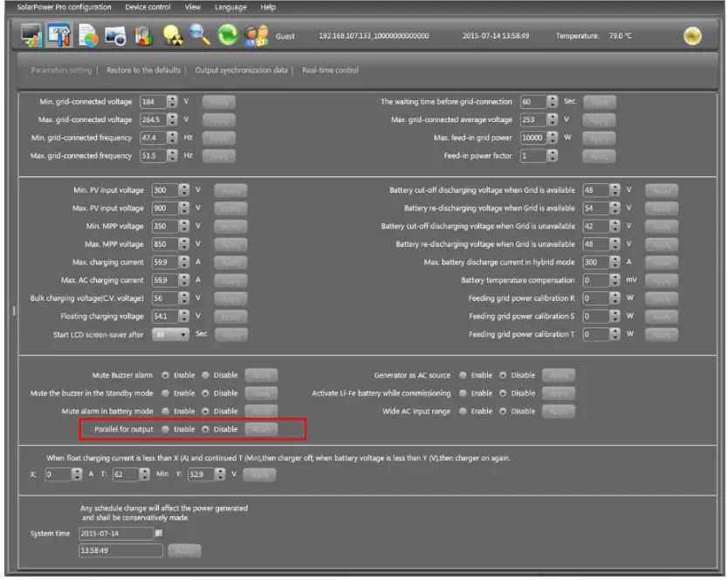728x580 pixels.
Task: Switch to Output synchronization data tab
Action: (241, 70)
